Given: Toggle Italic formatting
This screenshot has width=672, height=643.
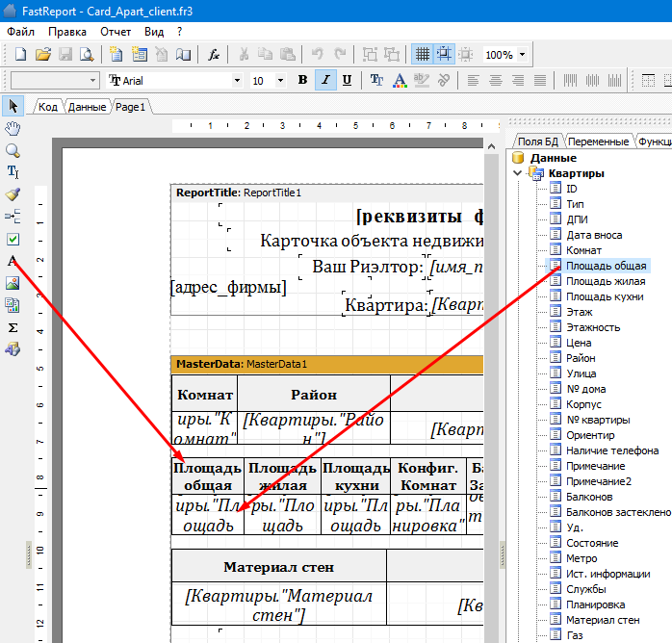Looking at the screenshot, I should pyautogui.click(x=324, y=80).
